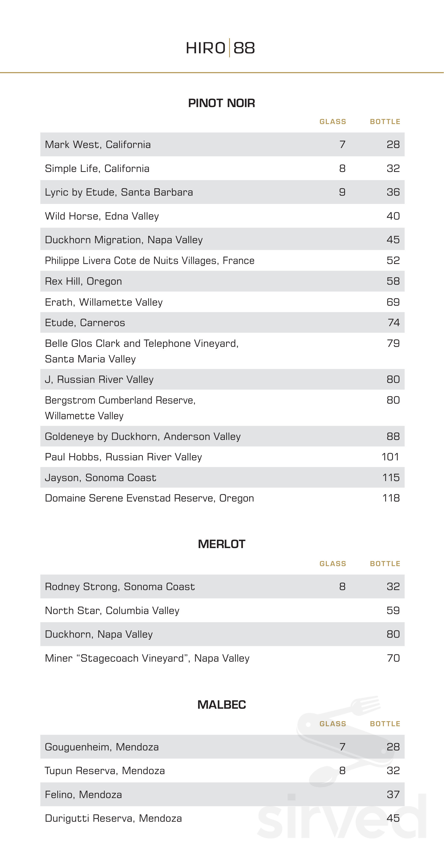Select Goldeneye by Duckhorn, Anderson Valley
Screen dimensions: 444x868
pos(143,436)
